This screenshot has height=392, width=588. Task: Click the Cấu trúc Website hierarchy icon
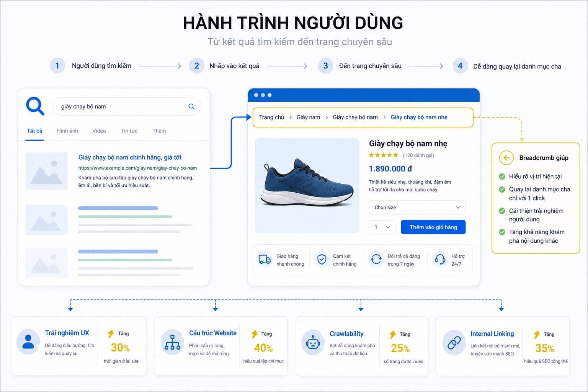pyautogui.click(x=172, y=342)
